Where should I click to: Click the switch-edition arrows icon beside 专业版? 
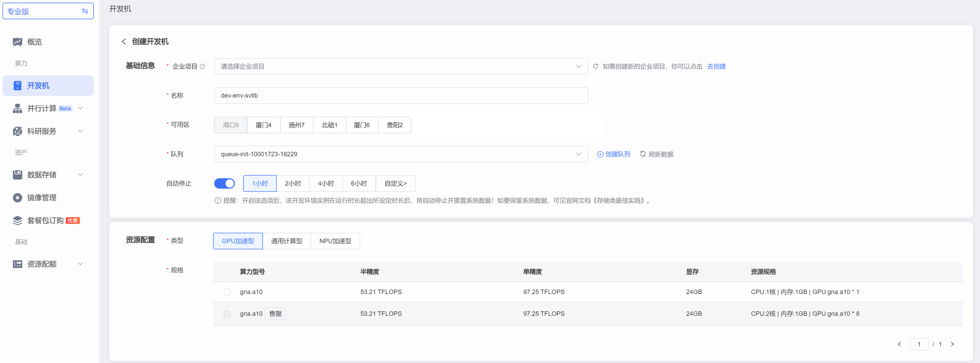point(85,11)
